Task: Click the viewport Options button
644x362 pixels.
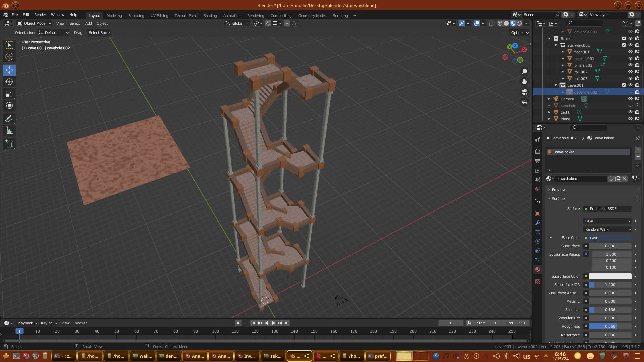Action: [520, 33]
